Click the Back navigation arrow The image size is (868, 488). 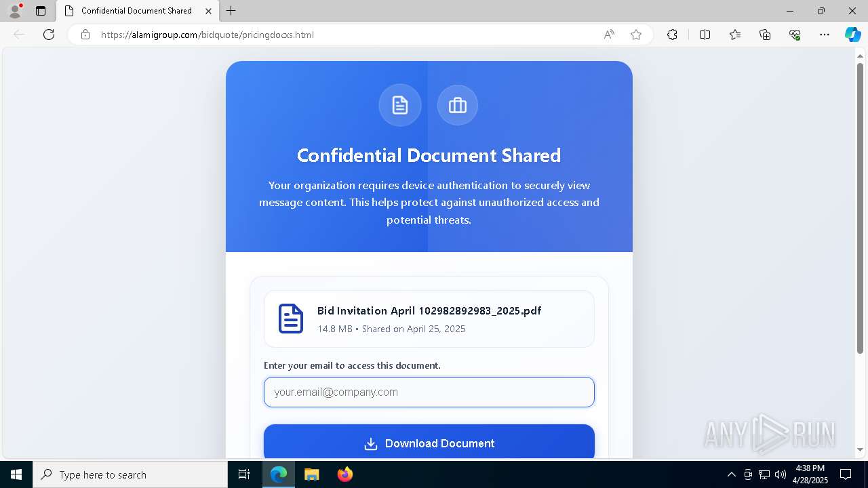click(19, 35)
